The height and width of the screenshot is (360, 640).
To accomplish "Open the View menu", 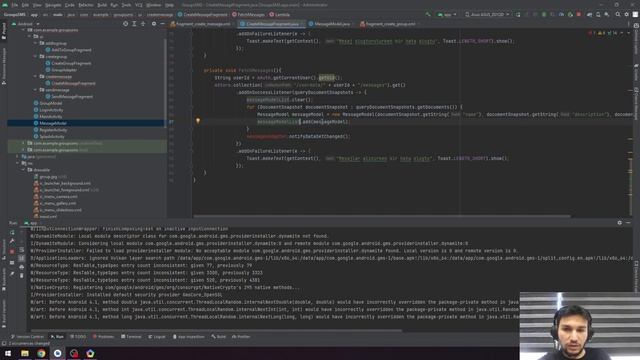I will point(37,5).
